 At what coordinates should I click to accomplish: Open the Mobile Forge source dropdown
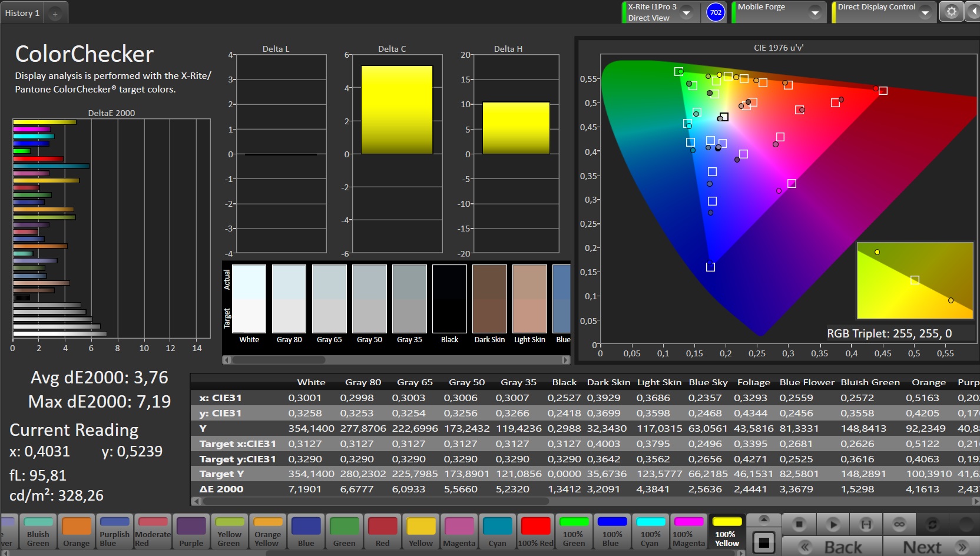pos(815,12)
